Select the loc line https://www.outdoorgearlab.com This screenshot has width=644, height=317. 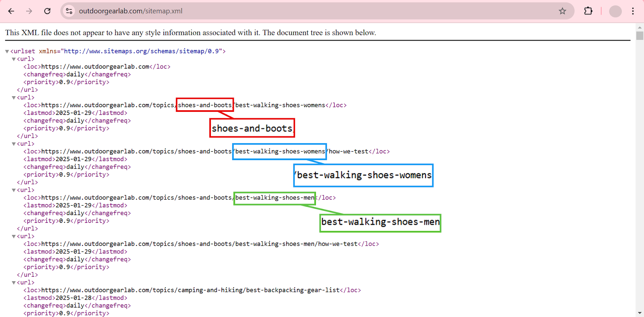(x=97, y=67)
